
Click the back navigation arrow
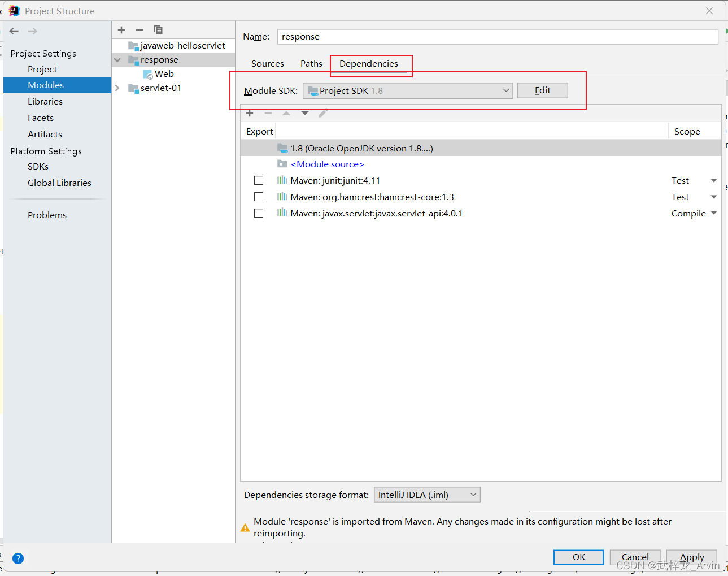point(14,31)
